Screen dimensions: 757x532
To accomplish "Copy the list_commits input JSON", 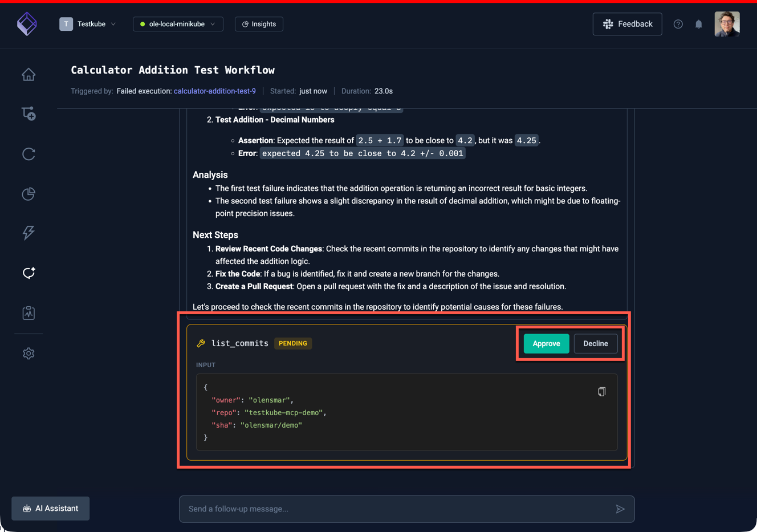I will point(601,392).
